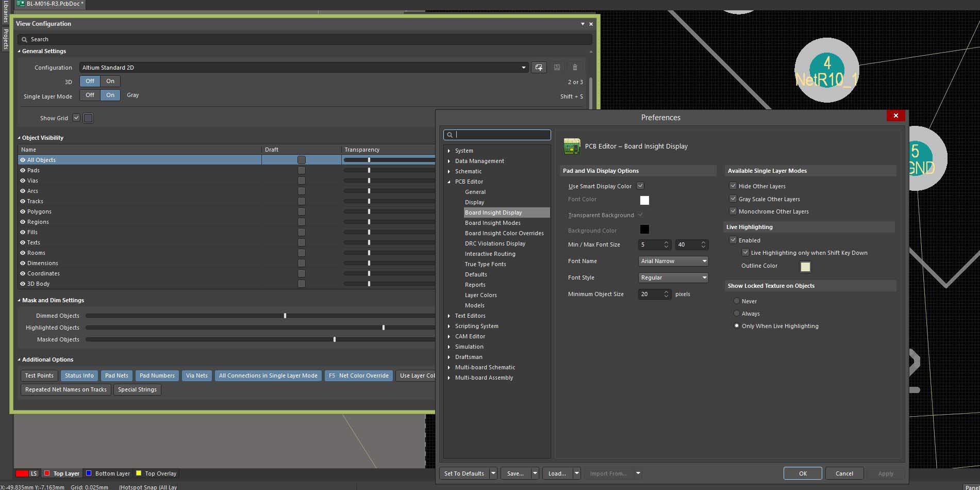Click the OK button in Preferences
Image resolution: width=980 pixels, height=490 pixels.
click(x=802, y=473)
